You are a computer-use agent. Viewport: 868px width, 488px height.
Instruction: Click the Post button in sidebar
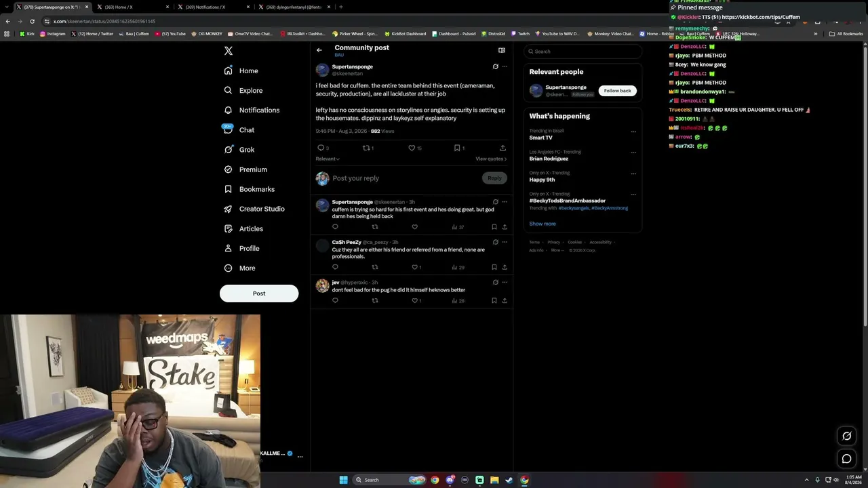click(x=259, y=293)
